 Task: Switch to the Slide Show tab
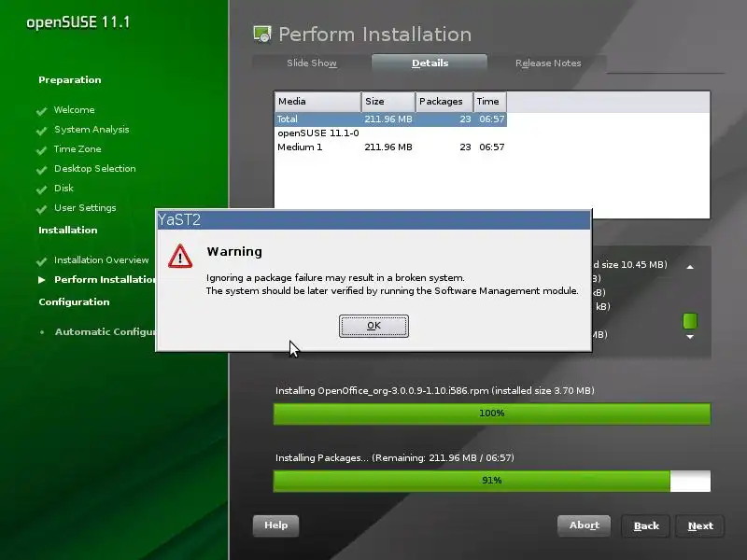pyautogui.click(x=312, y=63)
